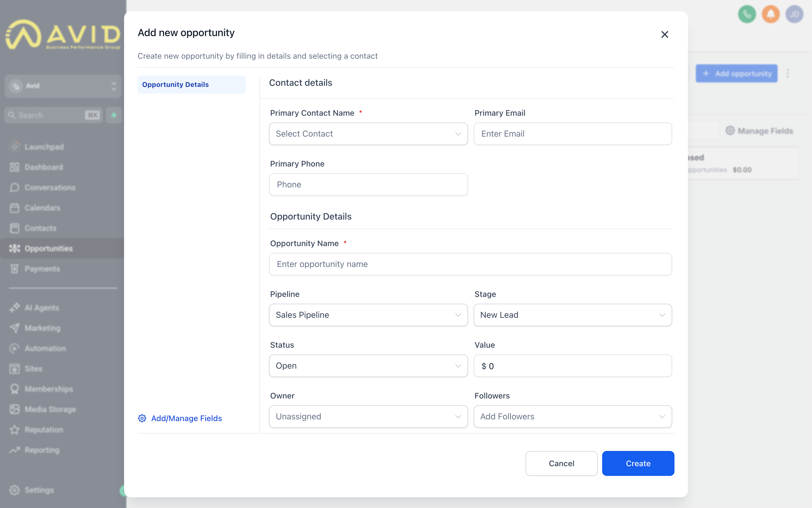This screenshot has width=812, height=508.
Task: Expand the Sales Pipeline dropdown
Action: coord(368,315)
